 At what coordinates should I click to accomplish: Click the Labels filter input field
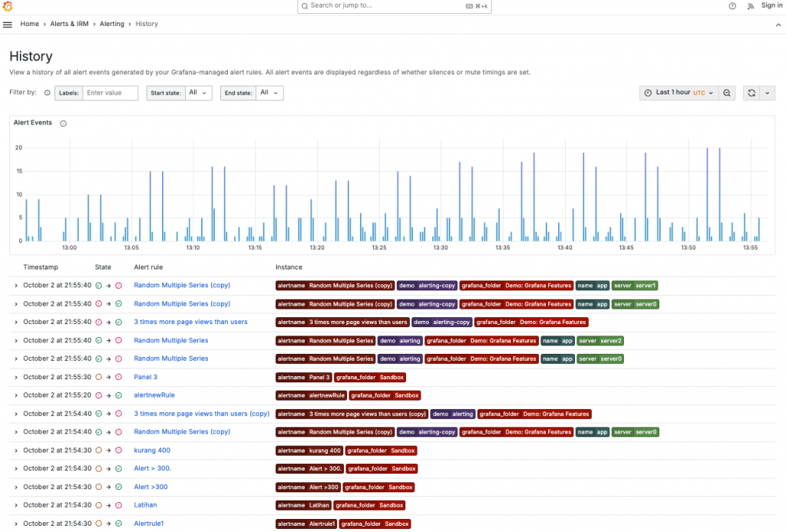point(111,93)
